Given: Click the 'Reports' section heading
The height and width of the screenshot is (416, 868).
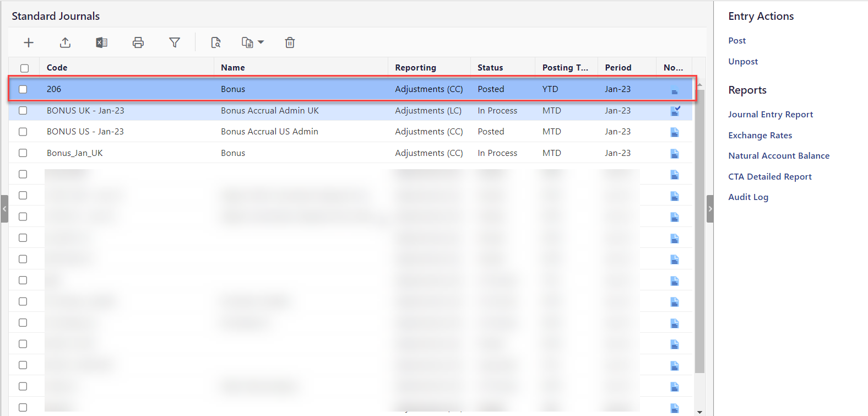Looking at the screenshot, I should pyautogui.click(x=747, y=90).
